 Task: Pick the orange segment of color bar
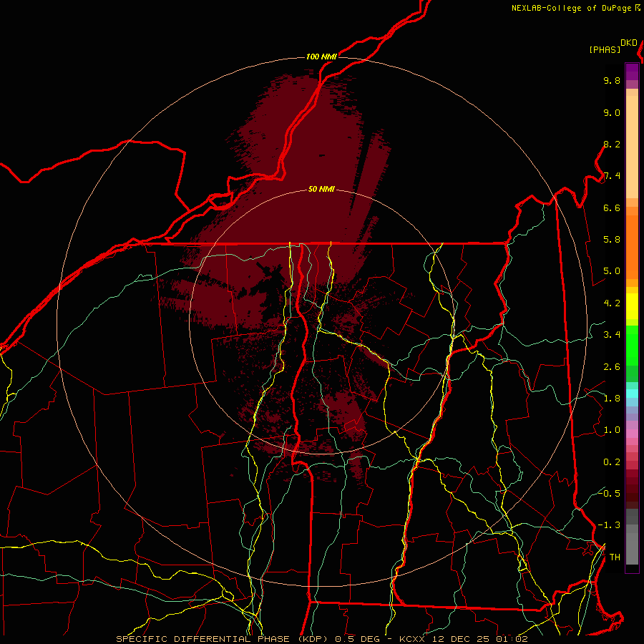[x=632, y=246]
